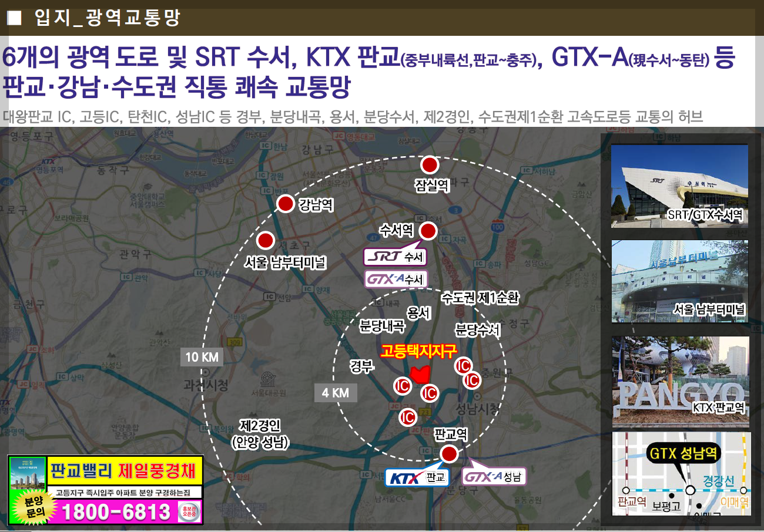Viewport: 764px width, 532px height.
Task: Click the IC marker beside the 경부 label
Action: tap(403, 386)
